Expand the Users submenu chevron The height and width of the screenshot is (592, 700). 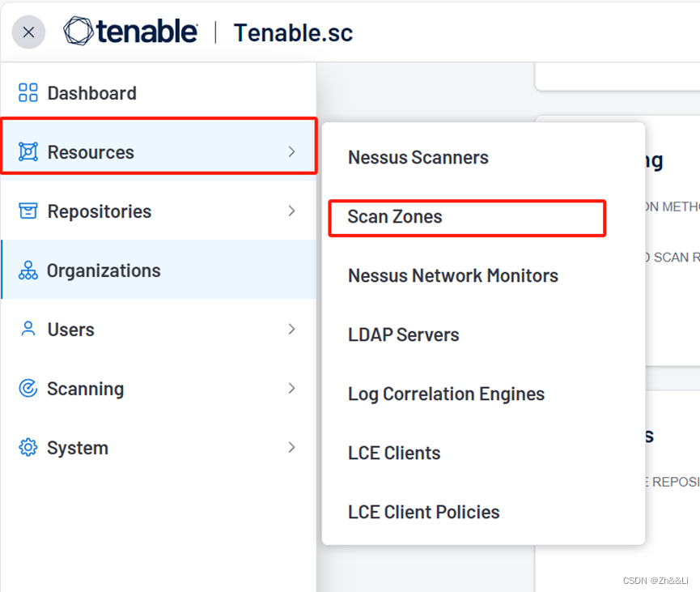click(x=291, y=329)
